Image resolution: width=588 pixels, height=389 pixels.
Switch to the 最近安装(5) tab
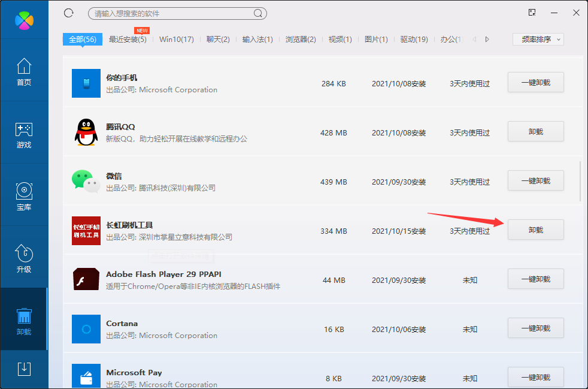128,40
